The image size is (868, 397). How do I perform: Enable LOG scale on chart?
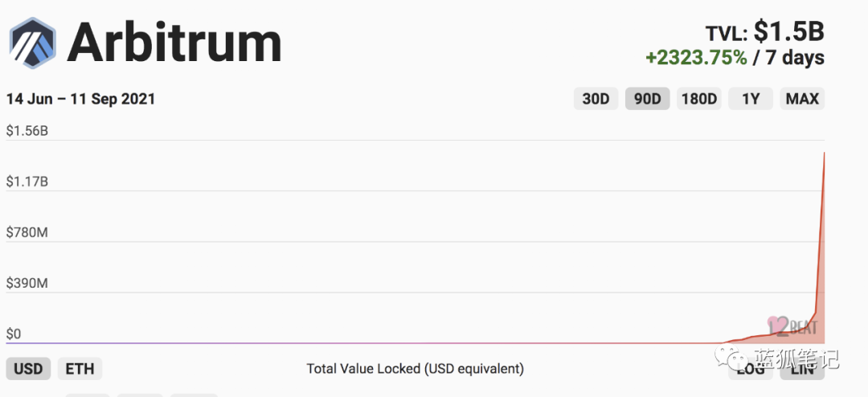750,369
